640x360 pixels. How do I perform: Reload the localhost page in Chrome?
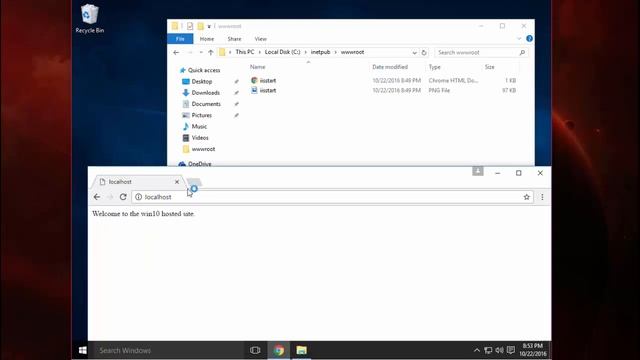coord(123,197)
